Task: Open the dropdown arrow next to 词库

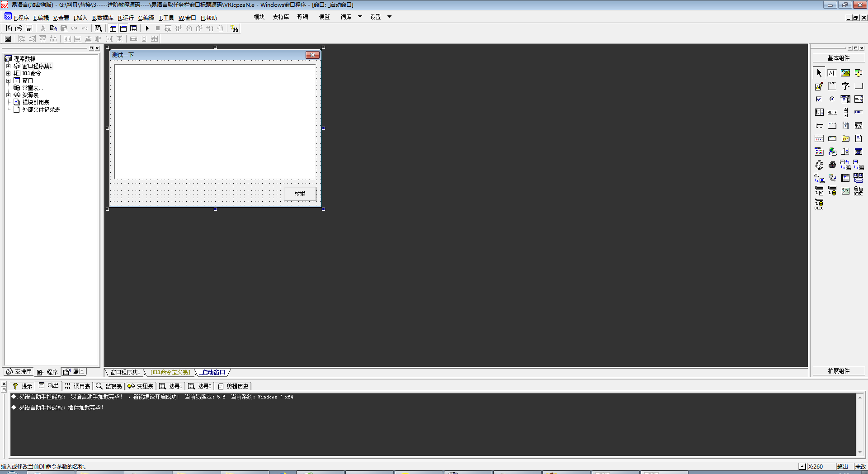Action: (x=360, y=17)
